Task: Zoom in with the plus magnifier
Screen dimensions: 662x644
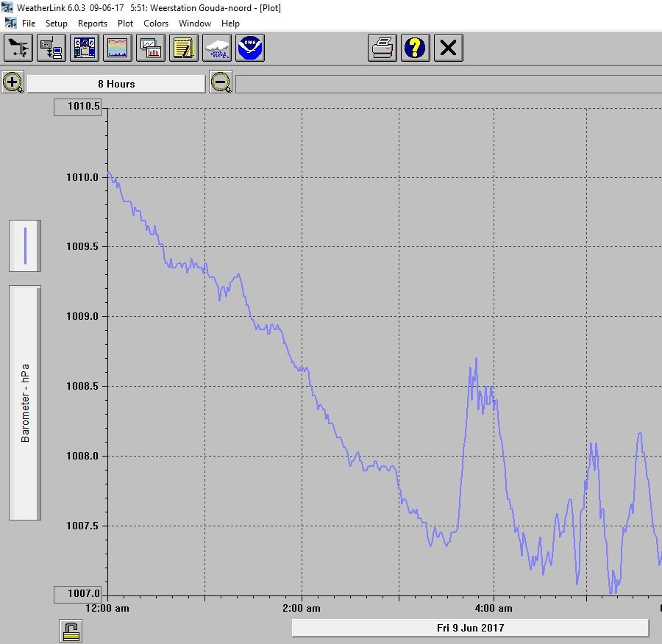Action: pyautogui.click(x=13, y=82)
